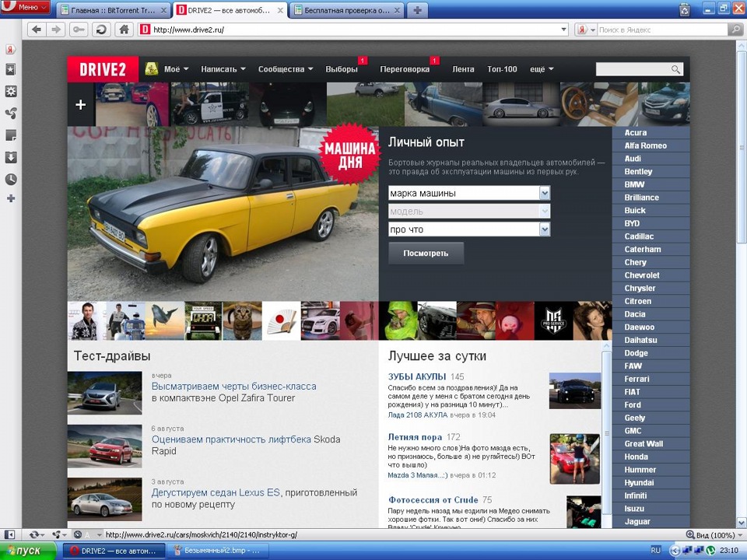Click the Посмотреть button
Viewport: 747px width, 560px height.
click(x=426, y=253)
